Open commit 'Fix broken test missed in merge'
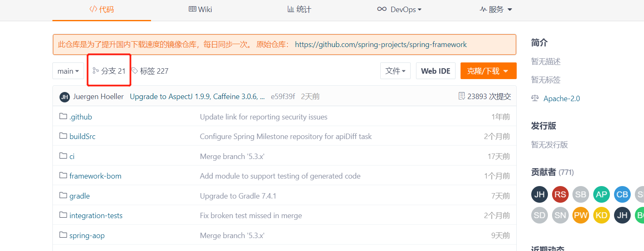This screenshot has height=251, width=644. [x=251, y=216]
